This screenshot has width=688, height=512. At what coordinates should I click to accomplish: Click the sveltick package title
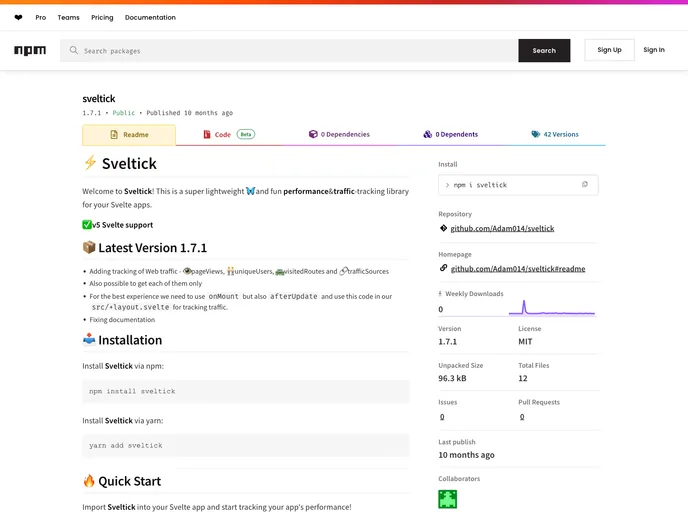coord(99,98)
